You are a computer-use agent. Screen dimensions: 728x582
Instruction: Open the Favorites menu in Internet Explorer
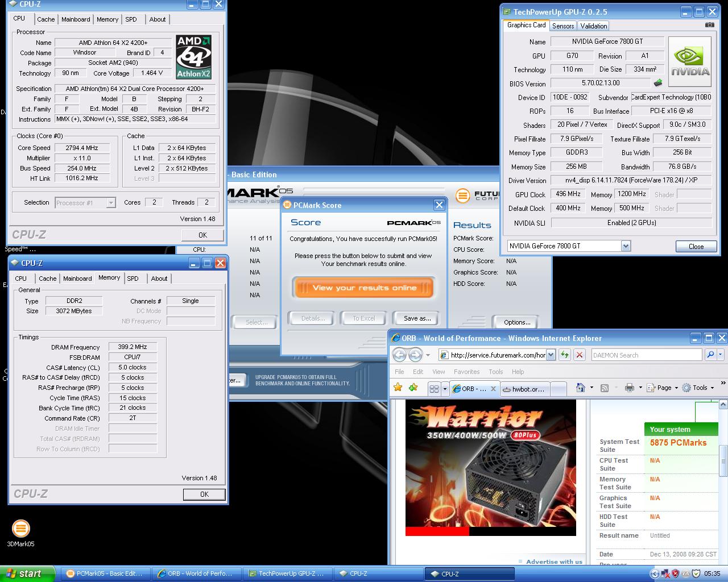tap(466, 372)
